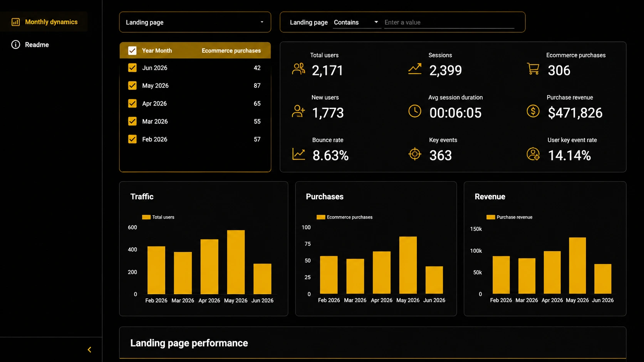Open the Readme page
Screen dimensions: 644x362
37,45
